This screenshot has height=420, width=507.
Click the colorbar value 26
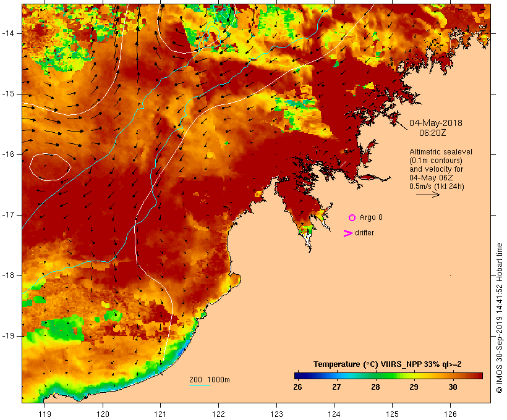(x=297, y=387)
